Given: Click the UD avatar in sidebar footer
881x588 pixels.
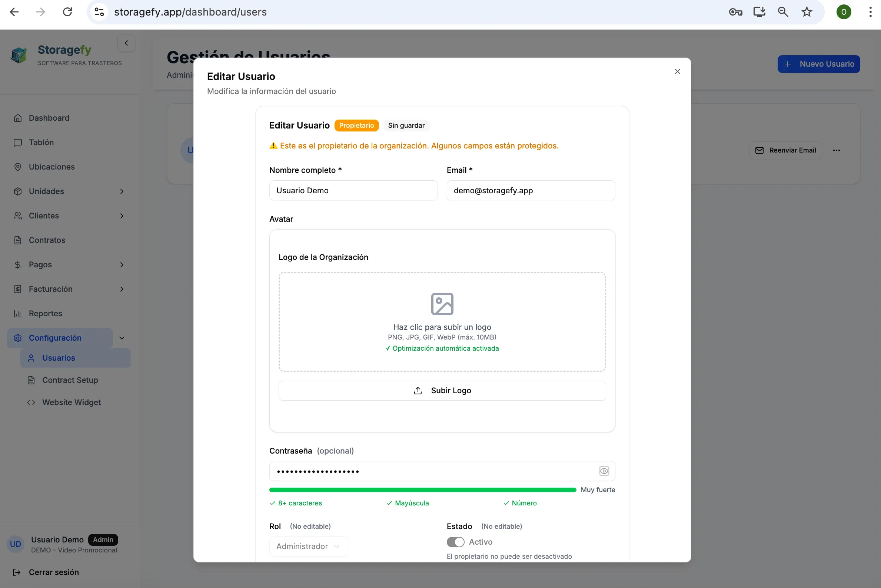Looking at the screenshot, I should (x=16, y=544).
